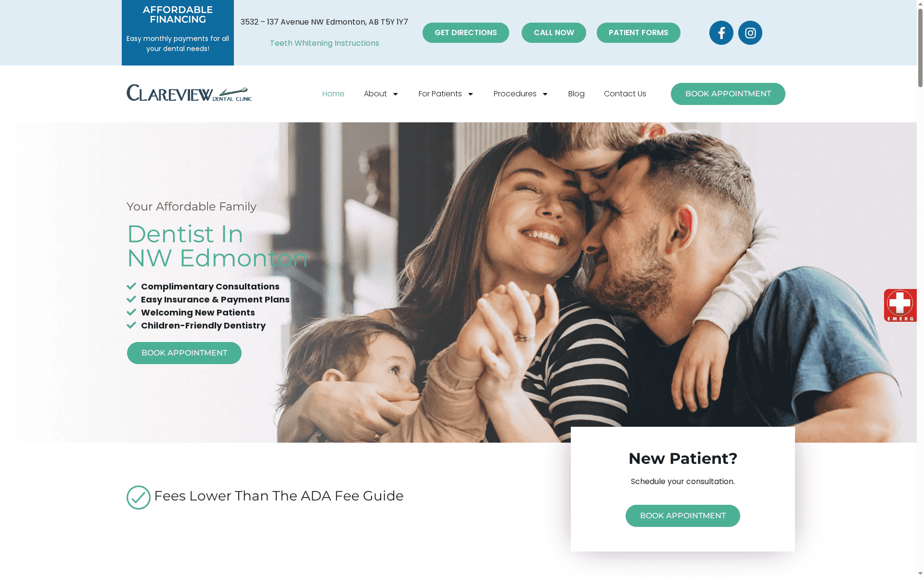This screenshot has height=578, width=924.
Task: Open Teeth Whitening Instructions link
Action: pyautogui.click(x=324, y=43)
